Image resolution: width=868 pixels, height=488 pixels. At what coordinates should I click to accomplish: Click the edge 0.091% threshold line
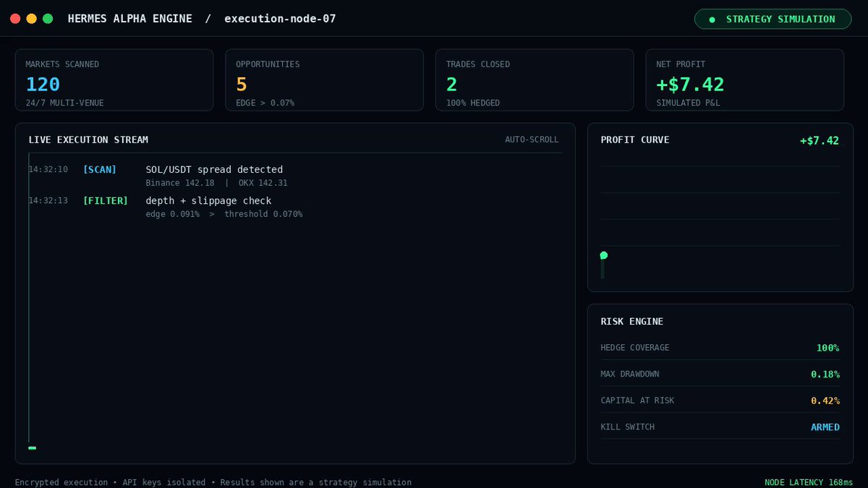(224, 214)
